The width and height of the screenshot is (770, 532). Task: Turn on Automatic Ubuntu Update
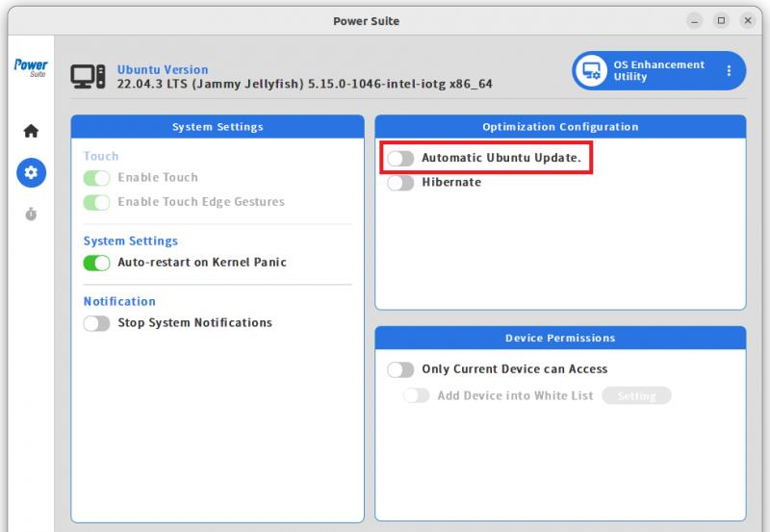click(x=400, y=158)
